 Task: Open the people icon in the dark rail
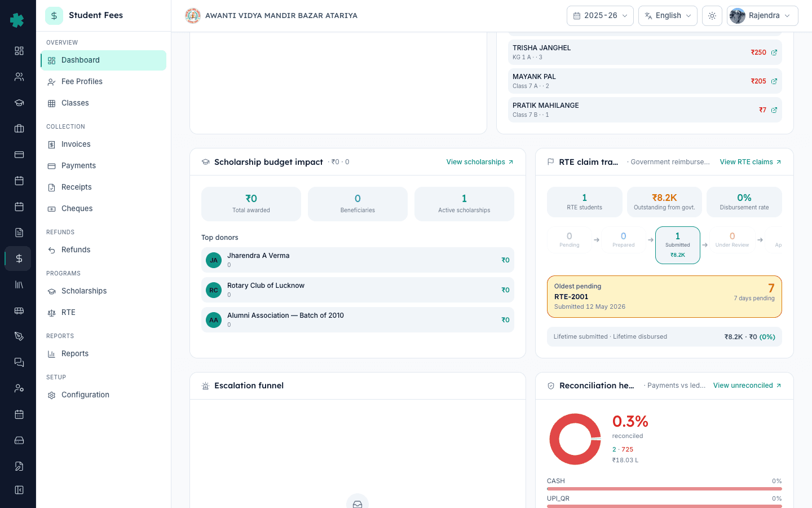[19, 77]
